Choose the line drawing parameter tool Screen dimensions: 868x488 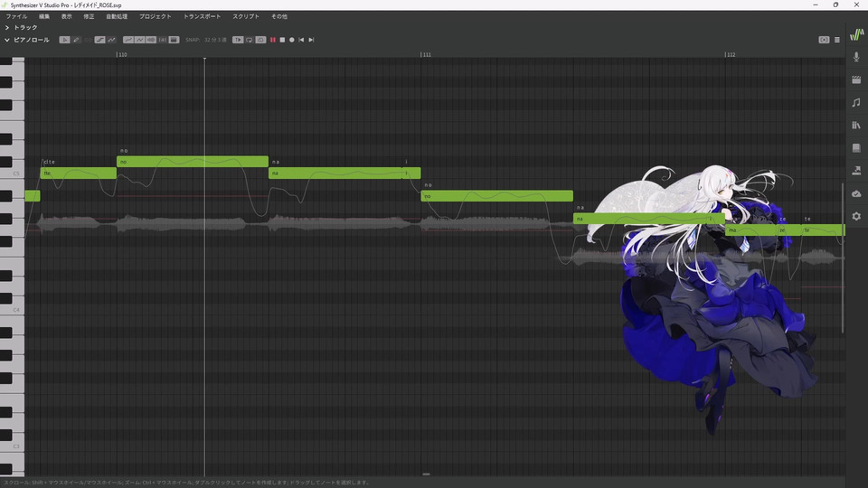(x=99, y=40)
